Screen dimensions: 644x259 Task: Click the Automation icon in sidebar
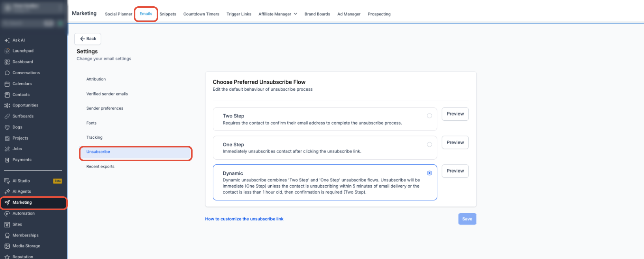(7, 214)
